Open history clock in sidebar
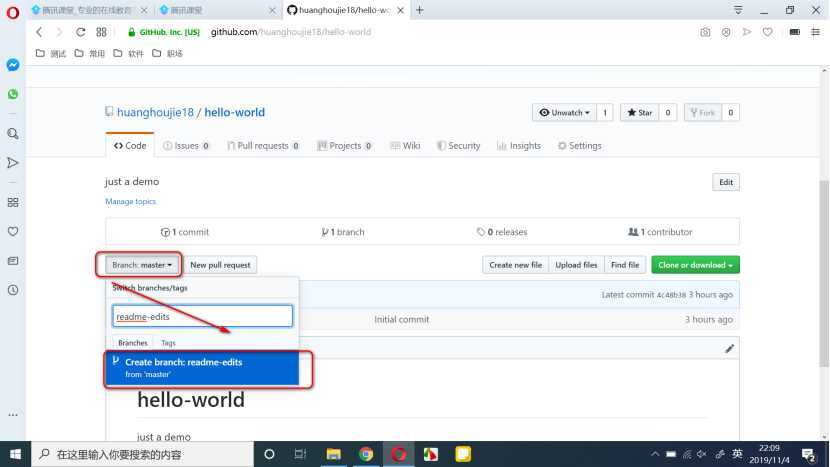Screen dimensions: 830x467 [x=13, y=290]
